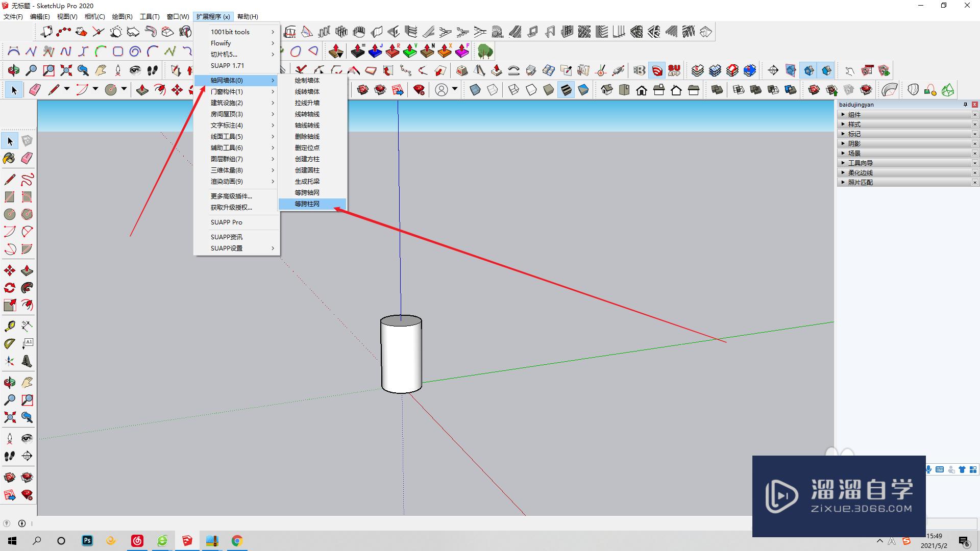Click the Orbit tool in top toolbar
Screen dimensions: 980x551
pos(14,70)
